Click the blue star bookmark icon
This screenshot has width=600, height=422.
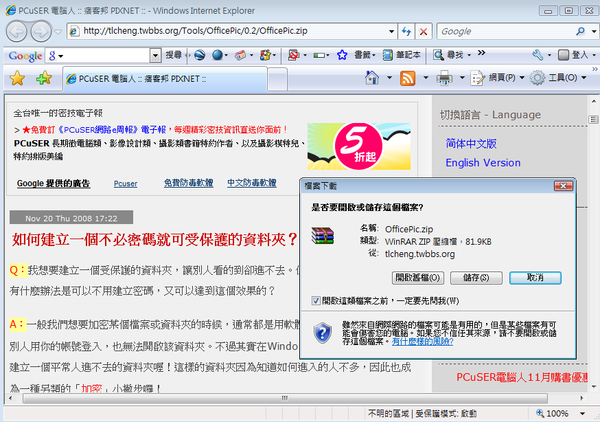point(342,55)
